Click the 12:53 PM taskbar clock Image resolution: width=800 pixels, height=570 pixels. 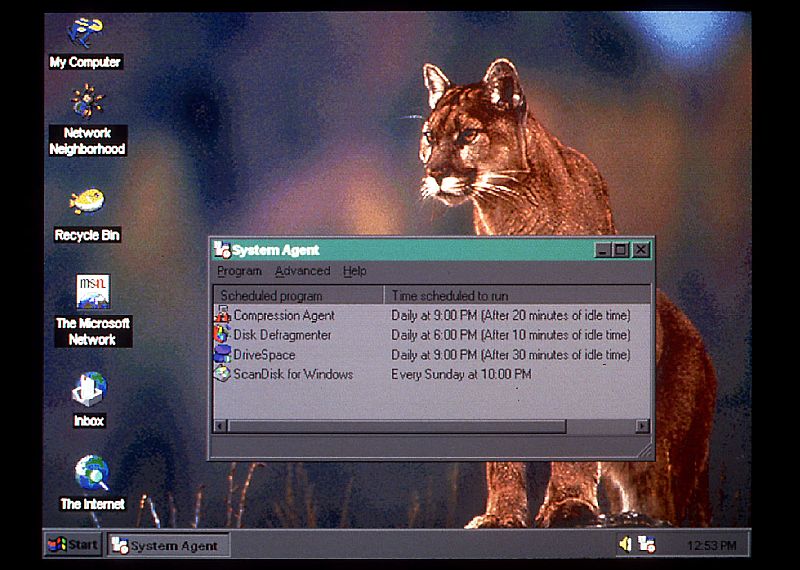[x=711, y=546]
